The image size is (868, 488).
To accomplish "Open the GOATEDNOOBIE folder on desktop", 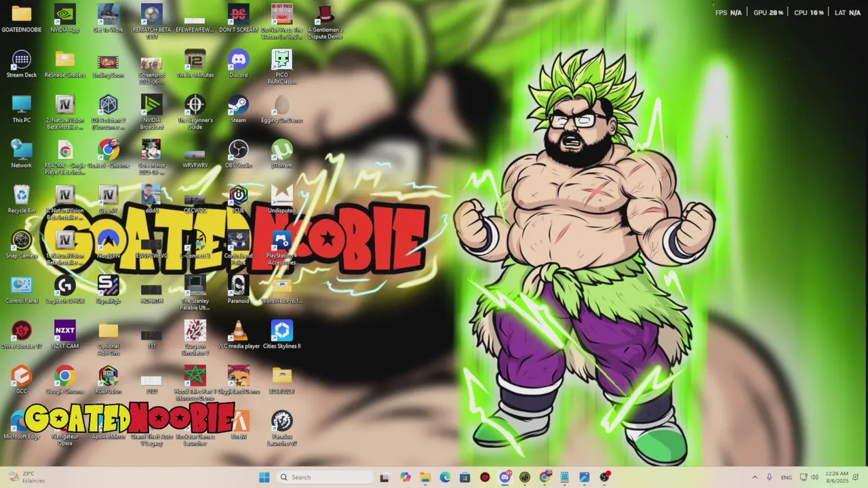I will (22, 19).
